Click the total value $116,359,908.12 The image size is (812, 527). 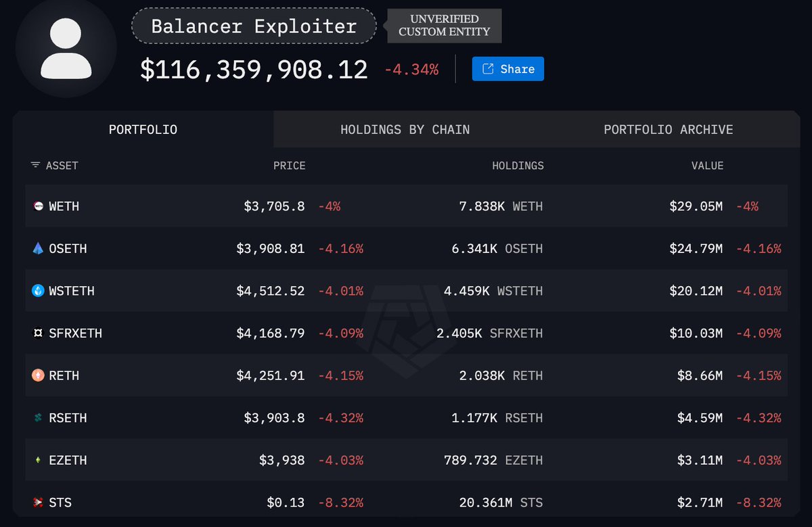pos(254,70)
